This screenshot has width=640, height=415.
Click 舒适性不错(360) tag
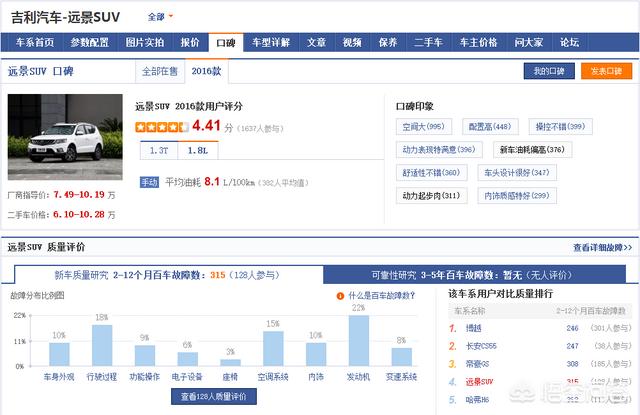[x=431, y=173]
